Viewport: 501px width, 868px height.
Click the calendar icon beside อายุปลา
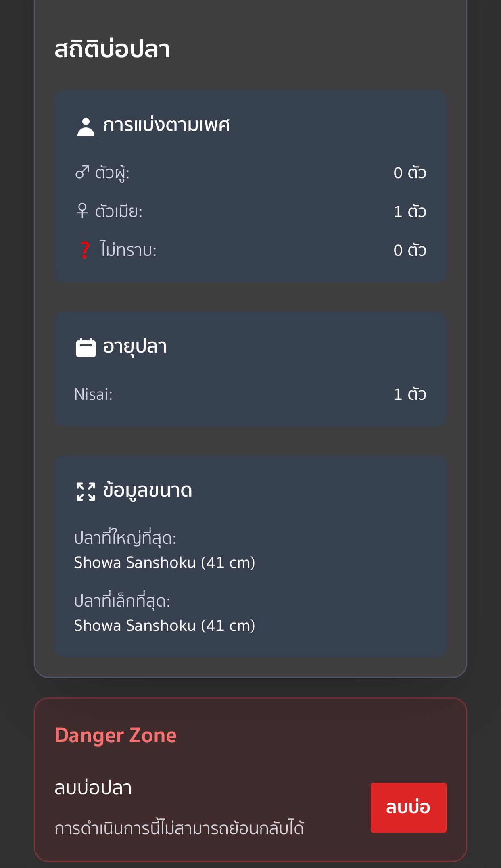86,347
